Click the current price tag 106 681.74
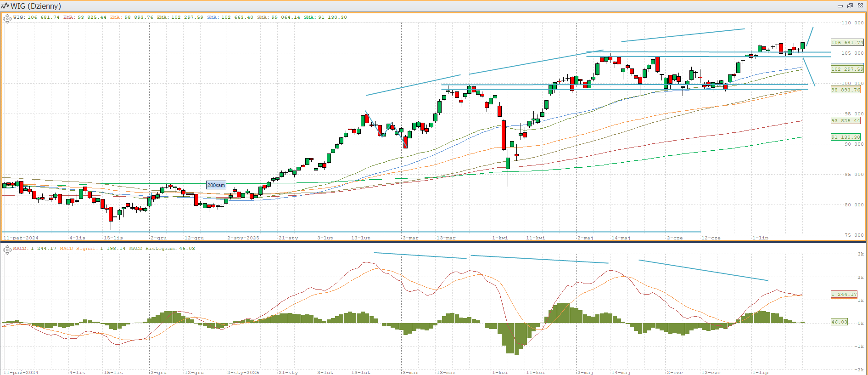This screenshot has height=375, width=868. tap(847, 42)
